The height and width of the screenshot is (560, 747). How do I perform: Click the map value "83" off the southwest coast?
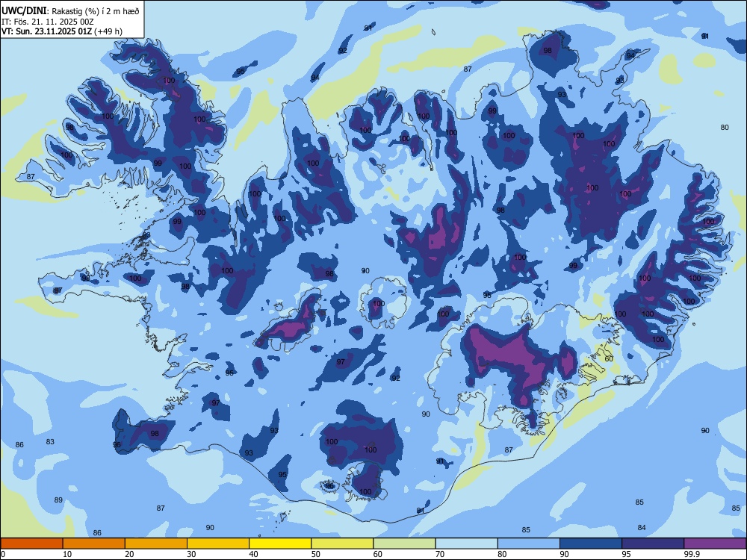click(50, 441)
